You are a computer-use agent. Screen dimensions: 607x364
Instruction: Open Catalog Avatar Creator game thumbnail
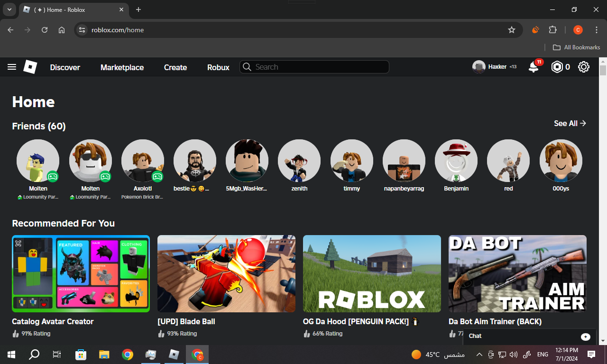coord(81,274)
